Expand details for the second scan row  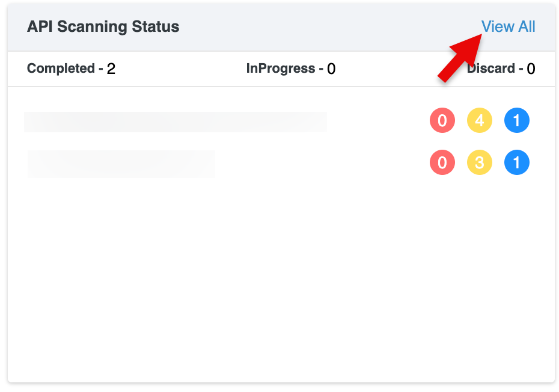(121, 163)
